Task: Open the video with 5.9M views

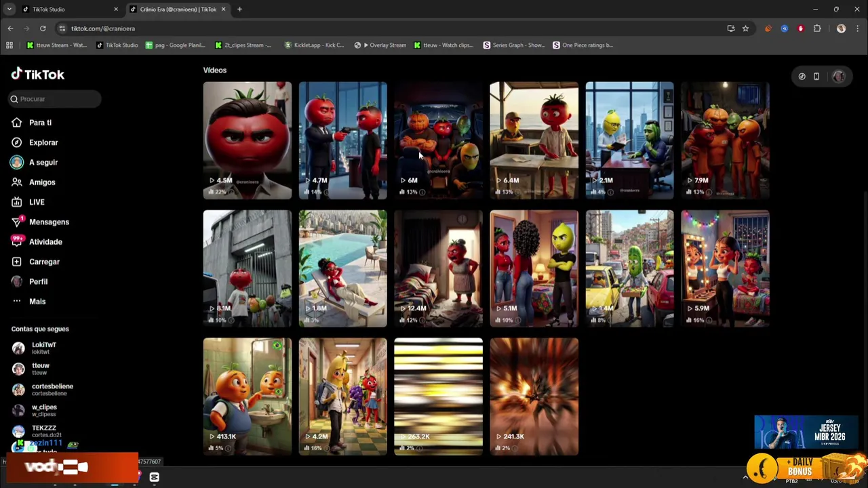Action: pyautogui.click(x=726, y=268)
